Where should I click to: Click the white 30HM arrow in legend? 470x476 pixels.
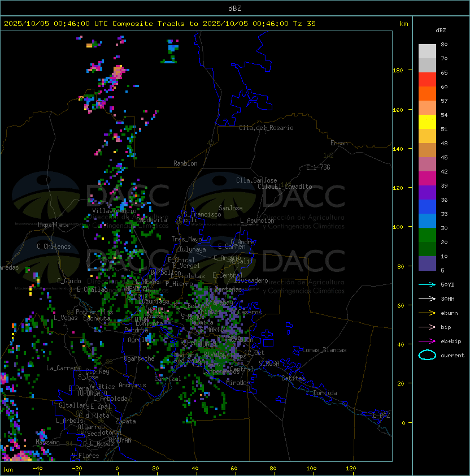click(x=427, y=298)
